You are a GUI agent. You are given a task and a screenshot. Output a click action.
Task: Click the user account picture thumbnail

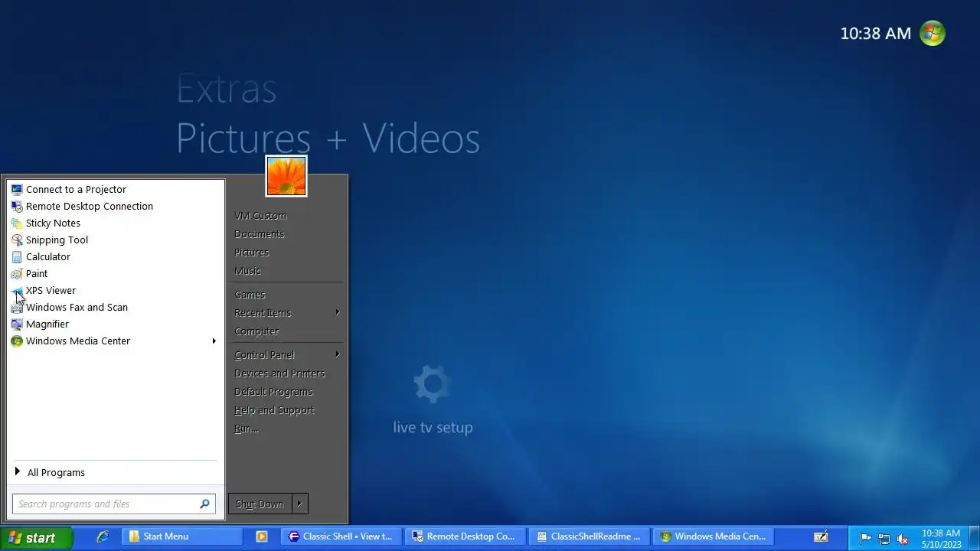286,176
